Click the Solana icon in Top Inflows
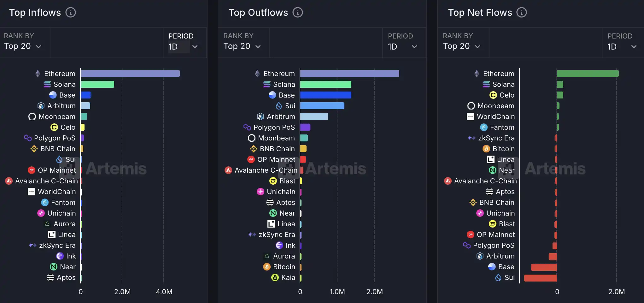644x303 pixels. point(47,84)
